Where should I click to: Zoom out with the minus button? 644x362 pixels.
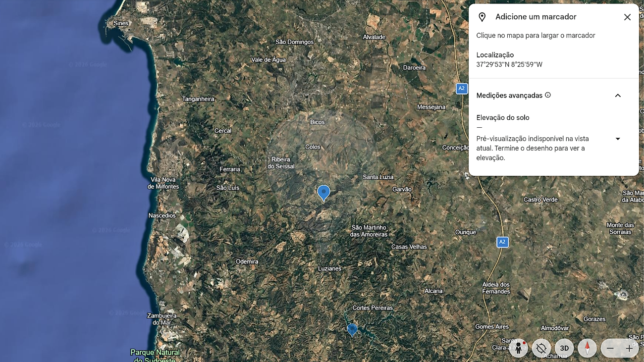pyautogui.click(x=610, y=348)
